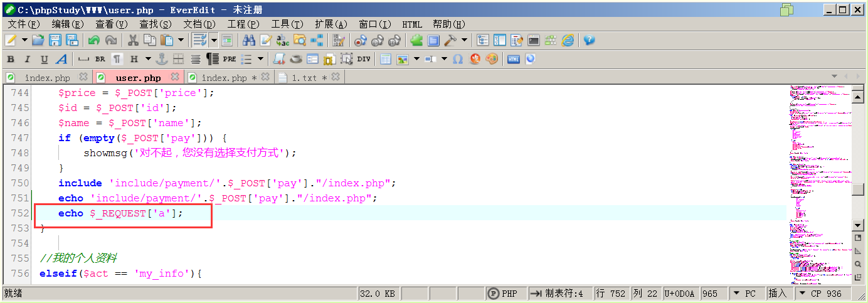Toggle the word wrap toolbar button

point(200,40)
